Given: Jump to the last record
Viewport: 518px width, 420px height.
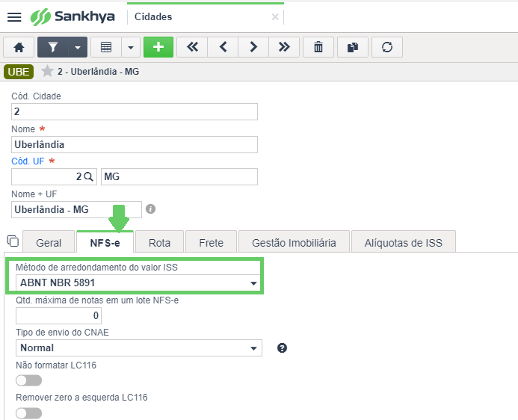Looking at the screenshot, I should (x=284, y=47).
